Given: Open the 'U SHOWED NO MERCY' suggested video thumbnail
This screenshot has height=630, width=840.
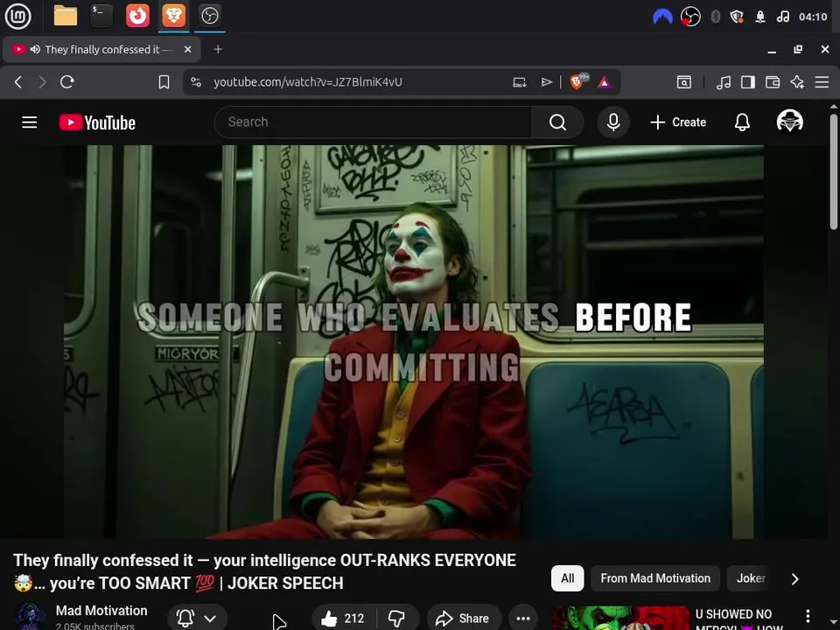Looking at the screenshot, I should coord(620,619).
